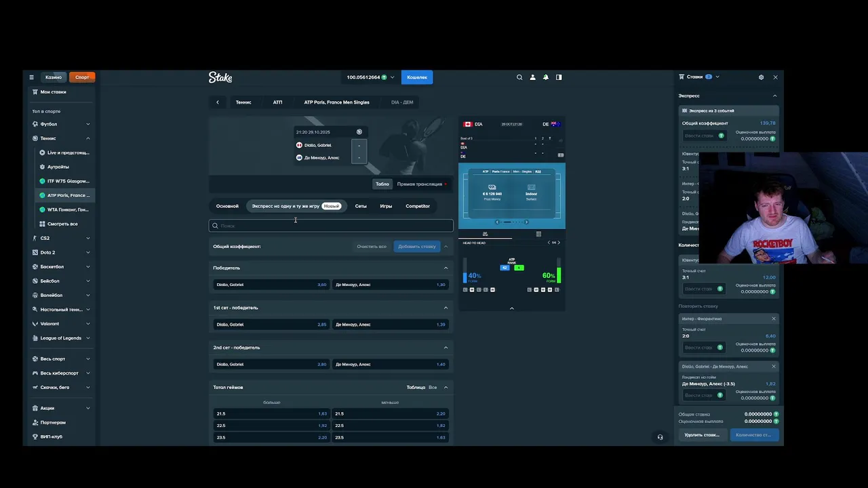Focus the Поиск market search field

click(331, 226)
